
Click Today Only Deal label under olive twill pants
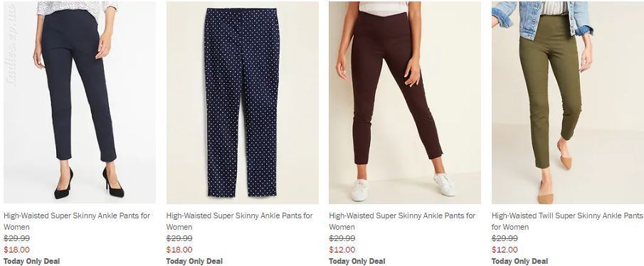[519, 261]
